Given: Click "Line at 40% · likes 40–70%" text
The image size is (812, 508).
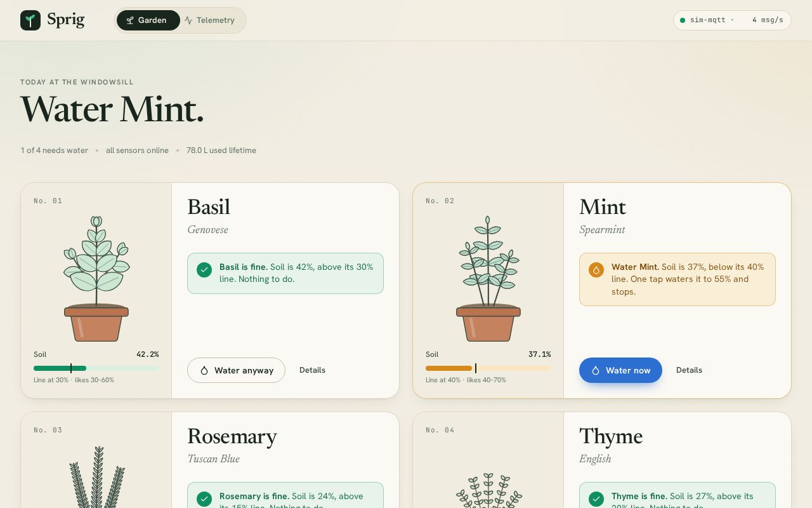Looking at the screenshot, I should 466,380.
